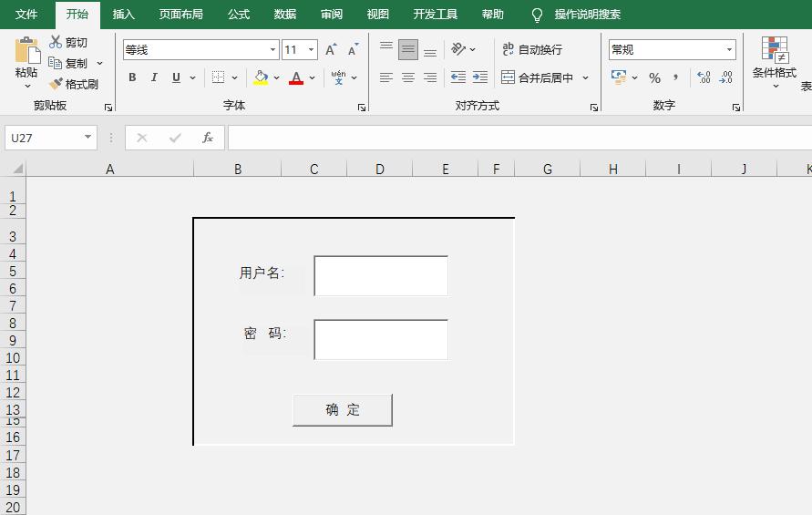Align text right
812x515 pixels.
pos(430,77)
